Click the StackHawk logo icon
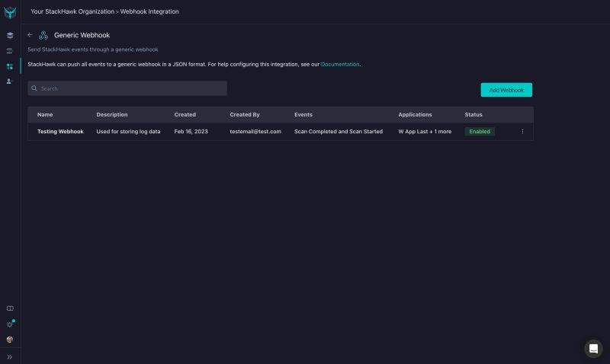 click(x=10, y=12)
